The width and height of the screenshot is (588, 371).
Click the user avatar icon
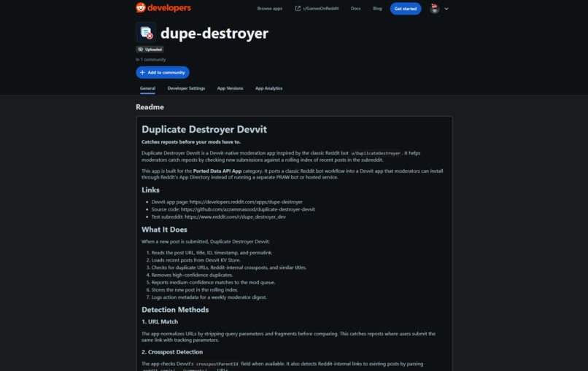(435, 9)
